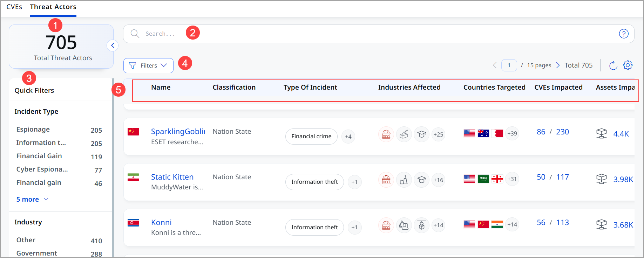Select the Threat Actors tab
This screenshot has width=644, height=258.
[x=53, y=7]
